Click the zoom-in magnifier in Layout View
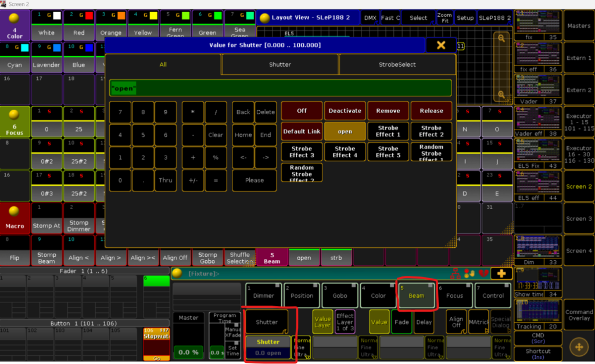595x364 pixels. pyautogui.click(x=501, y=39)
